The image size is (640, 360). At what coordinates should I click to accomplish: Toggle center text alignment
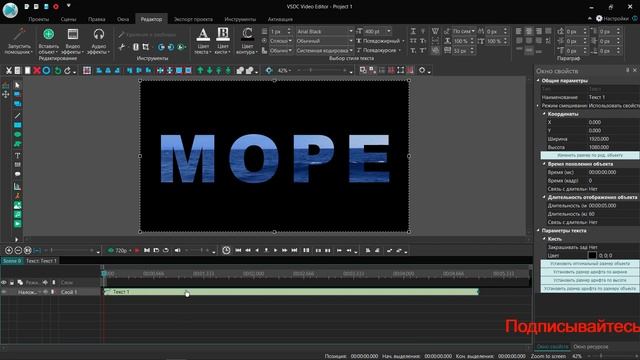tap(529, 31)
